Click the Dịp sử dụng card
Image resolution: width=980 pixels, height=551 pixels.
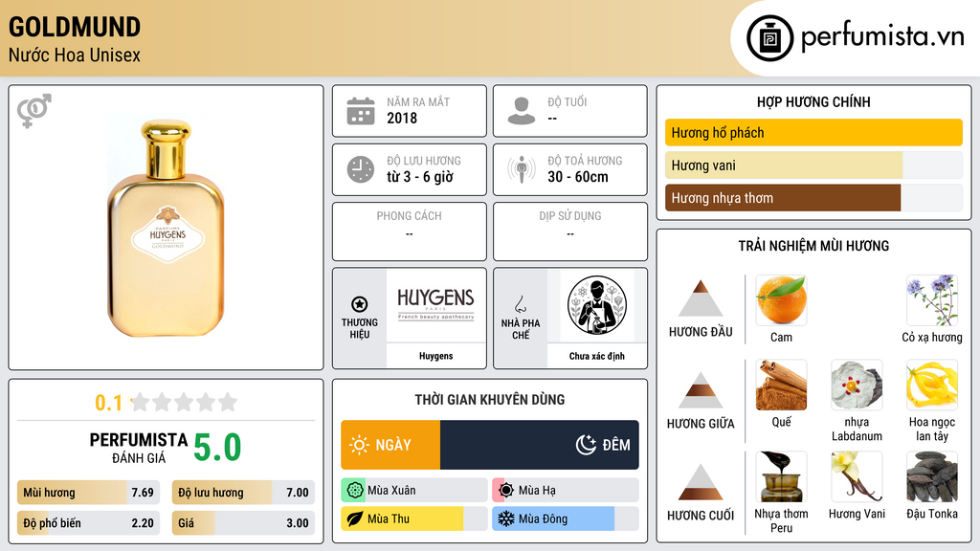(570, 231)
